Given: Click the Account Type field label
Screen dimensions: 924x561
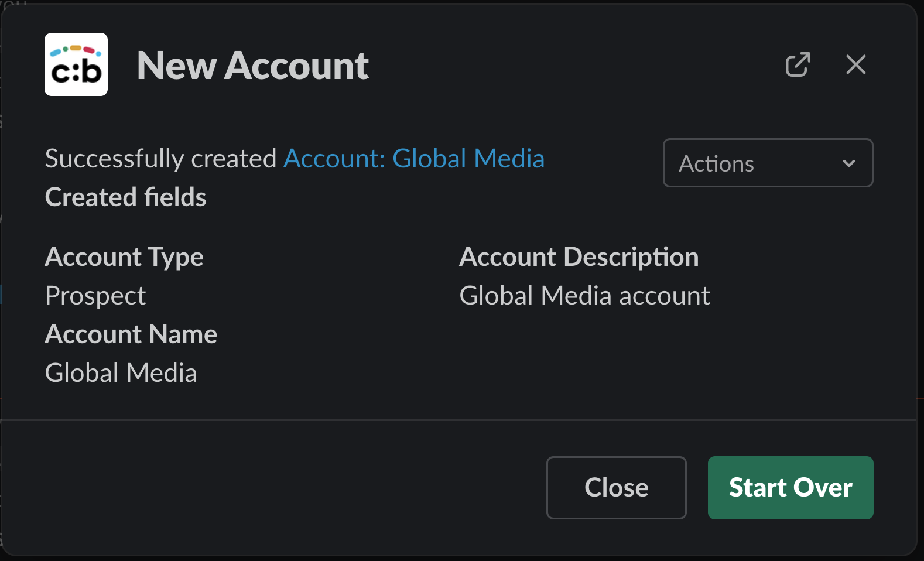Looking at the screenshot, I should coord(124,257).
